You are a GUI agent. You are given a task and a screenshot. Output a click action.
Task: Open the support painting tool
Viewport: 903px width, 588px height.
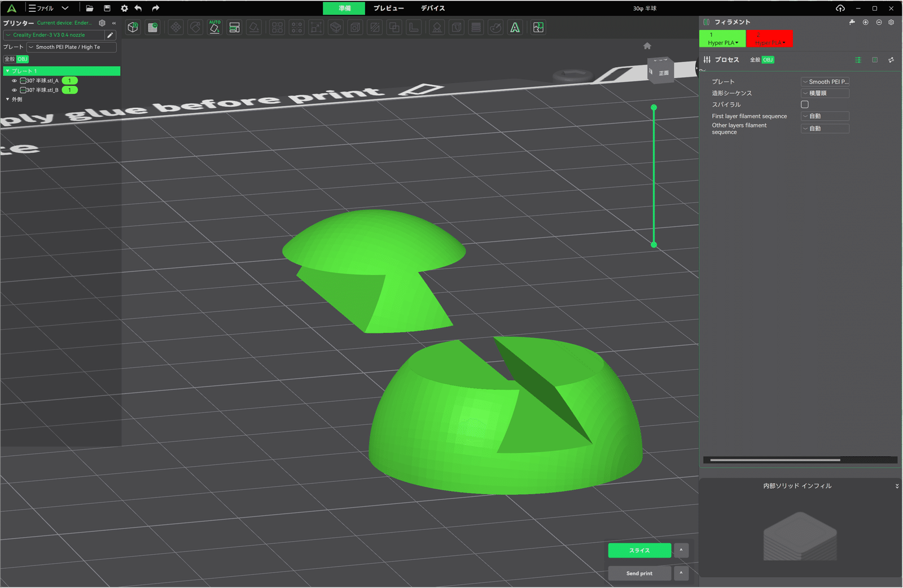click(437, 27)
